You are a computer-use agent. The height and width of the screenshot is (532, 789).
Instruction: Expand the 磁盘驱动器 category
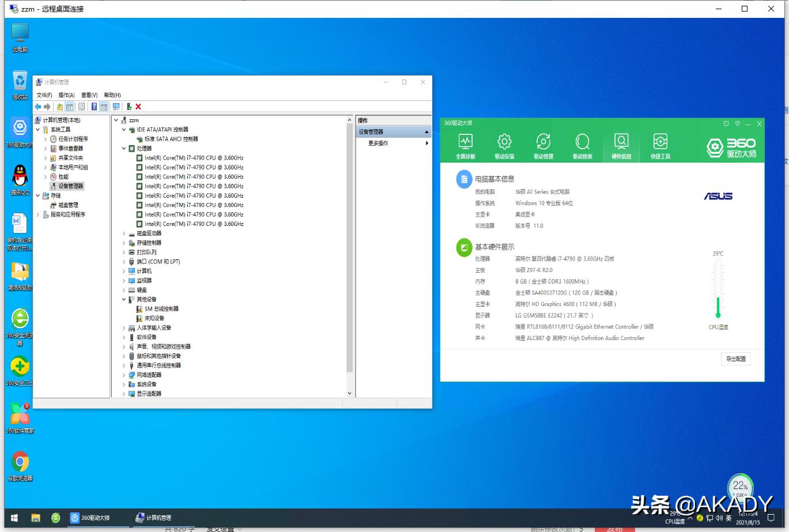[124, 233]
